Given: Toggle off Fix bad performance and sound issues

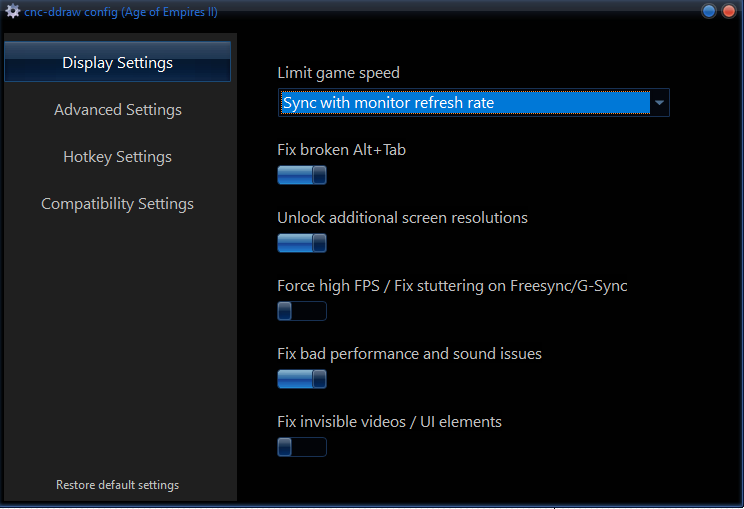Looking at the screenshot, I should tap(302, 379).
